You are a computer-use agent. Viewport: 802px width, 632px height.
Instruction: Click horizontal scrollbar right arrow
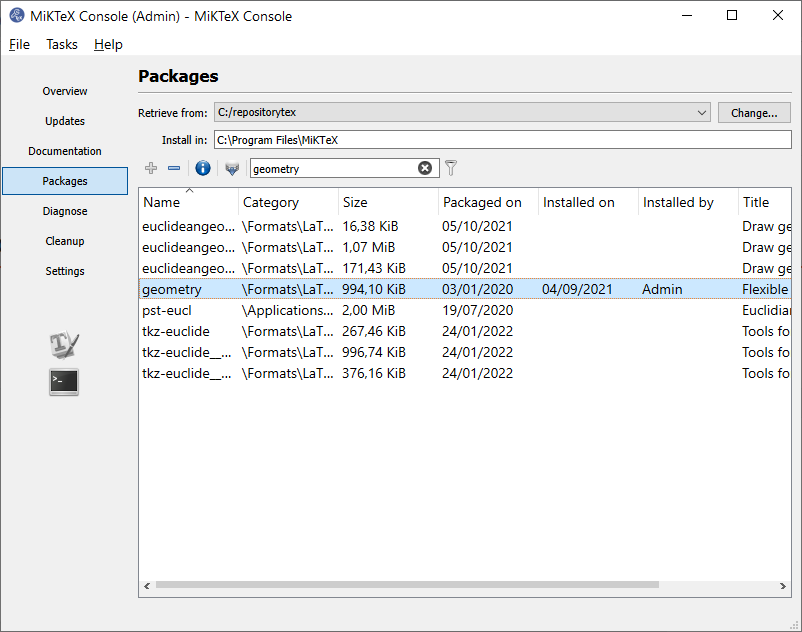(x=783, y=586)
